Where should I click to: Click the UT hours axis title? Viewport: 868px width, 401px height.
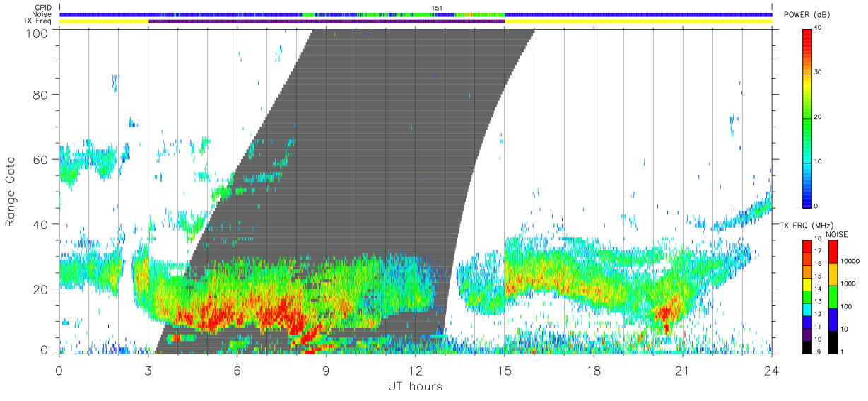click(415, 387)
